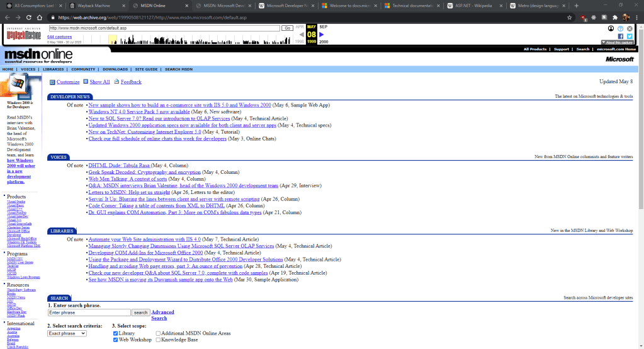Click the Show All icon
Viewport: 644px width, 349px height.
[86, 82]
